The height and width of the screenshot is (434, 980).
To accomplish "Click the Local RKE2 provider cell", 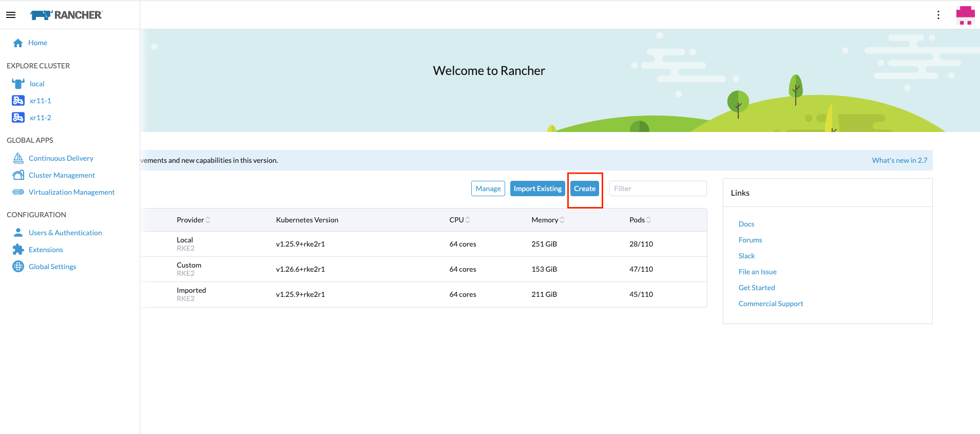I will [x=185, y=244].
